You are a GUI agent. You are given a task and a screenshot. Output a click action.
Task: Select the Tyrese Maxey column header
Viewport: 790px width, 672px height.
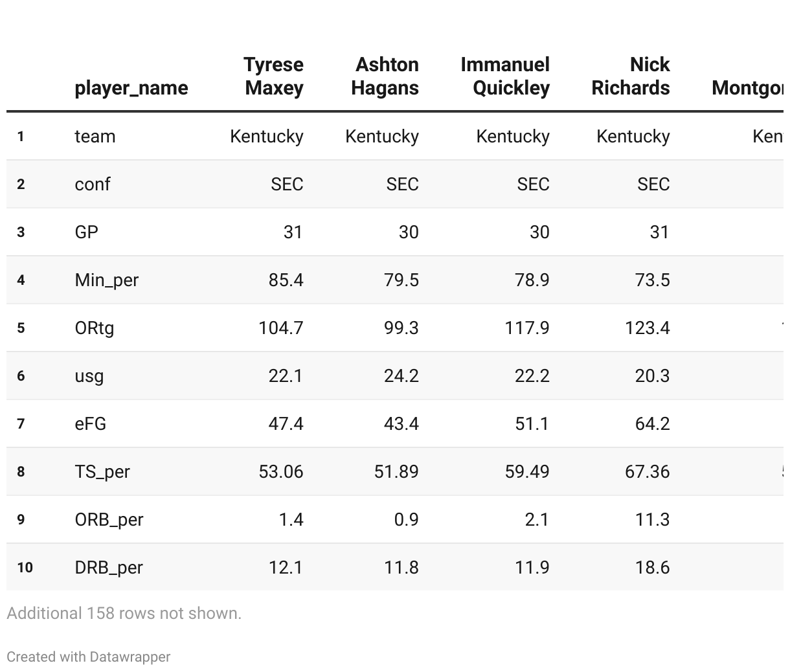[273, 76]
